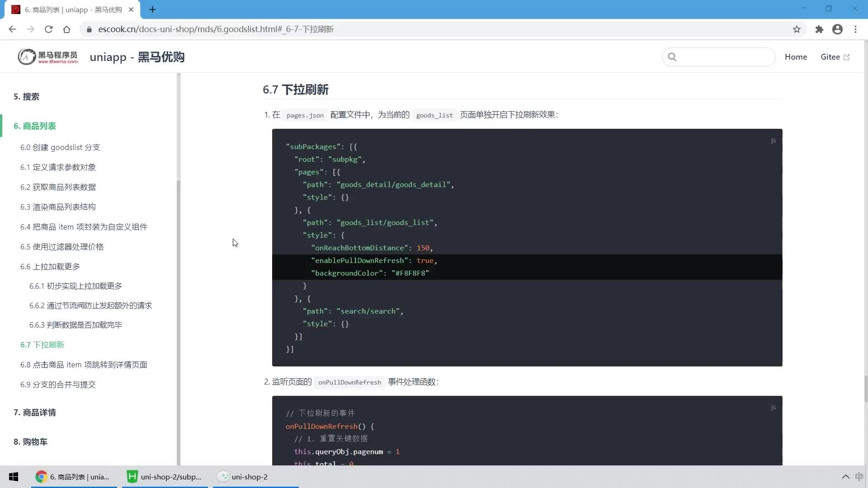Open sidebar section 5. 搜索
Image resolution: width=868 pixels, height=488 pixels.
(x=26, y=97)
